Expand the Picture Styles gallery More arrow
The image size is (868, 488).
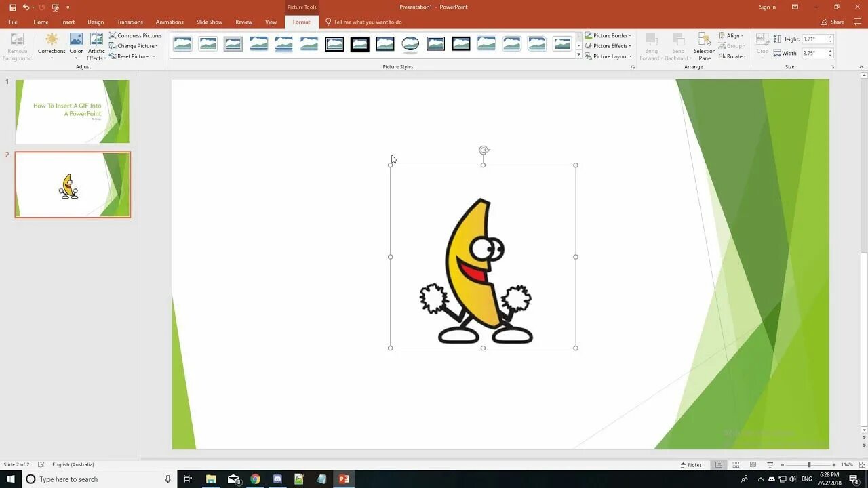click(578, 56)
